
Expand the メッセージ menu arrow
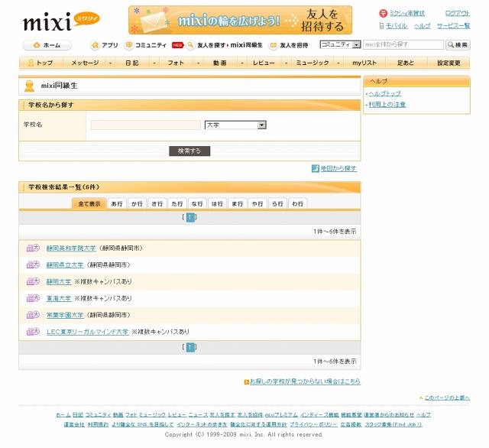click(x=111, y=63)
